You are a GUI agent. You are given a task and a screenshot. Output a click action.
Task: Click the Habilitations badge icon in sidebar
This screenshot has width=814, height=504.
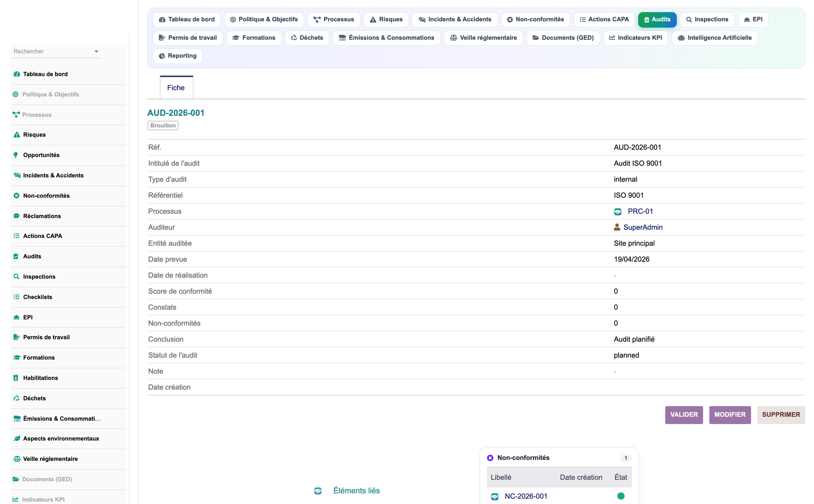16,378
